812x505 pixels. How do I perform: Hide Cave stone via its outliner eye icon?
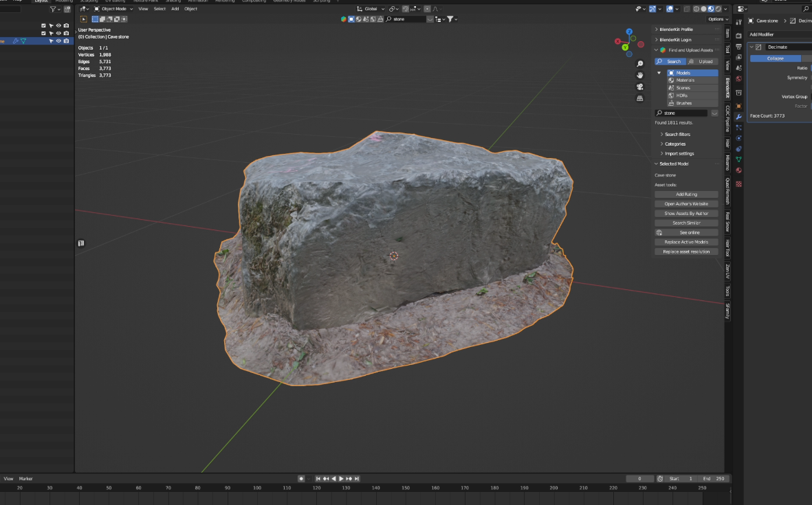click(58, 41)
